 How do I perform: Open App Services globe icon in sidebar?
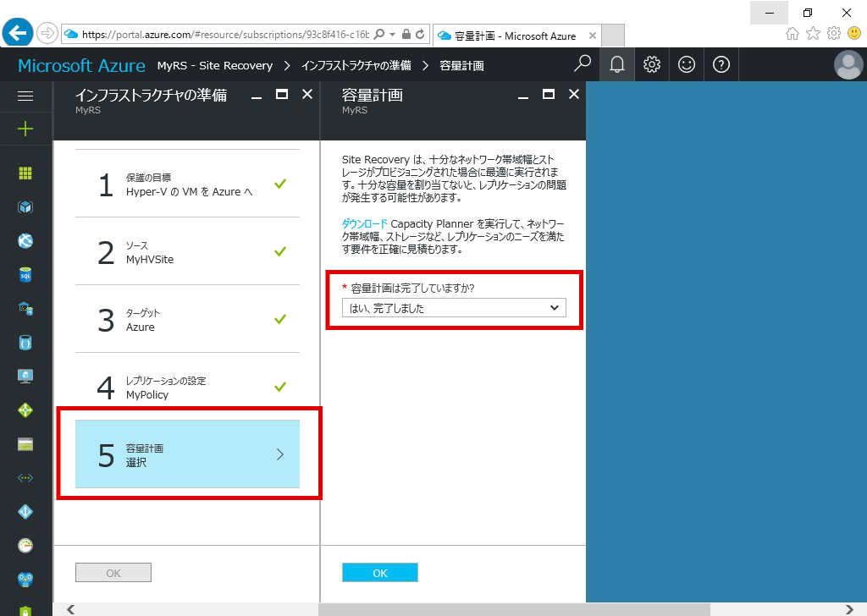tap(25, 241)
